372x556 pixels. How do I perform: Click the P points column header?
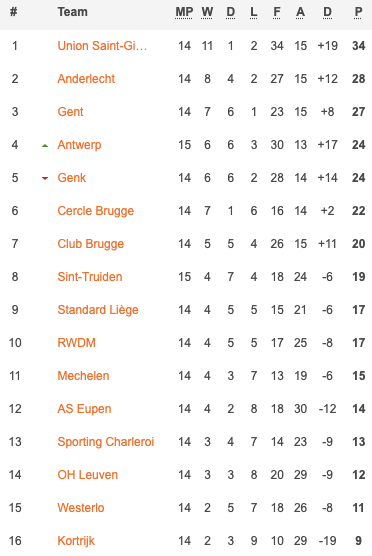[359, 12]
